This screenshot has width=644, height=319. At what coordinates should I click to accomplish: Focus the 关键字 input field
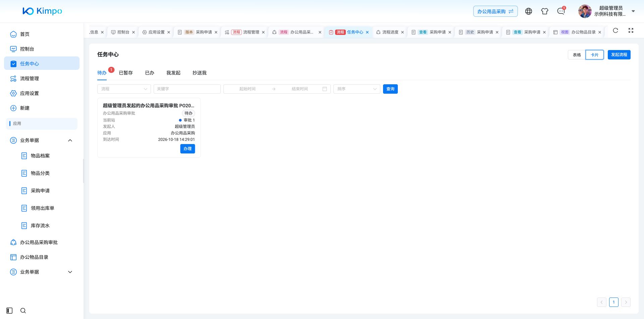tap(187, 89)
